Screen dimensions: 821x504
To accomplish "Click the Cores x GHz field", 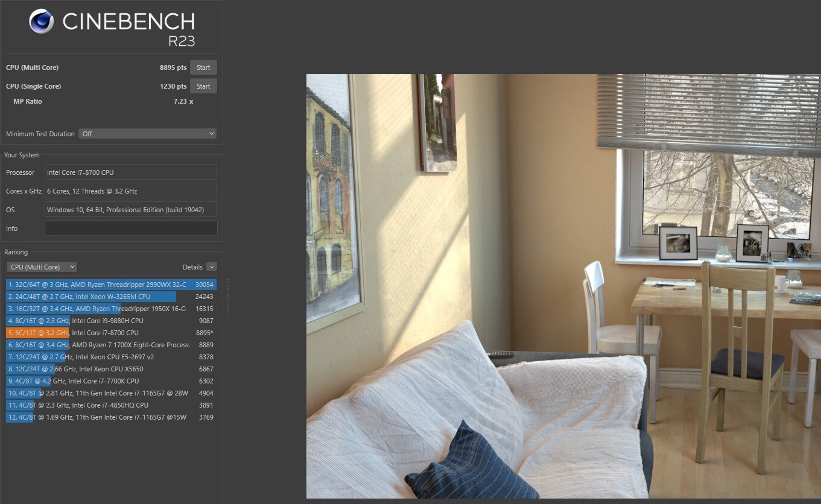I will click(x=131, y=191).
